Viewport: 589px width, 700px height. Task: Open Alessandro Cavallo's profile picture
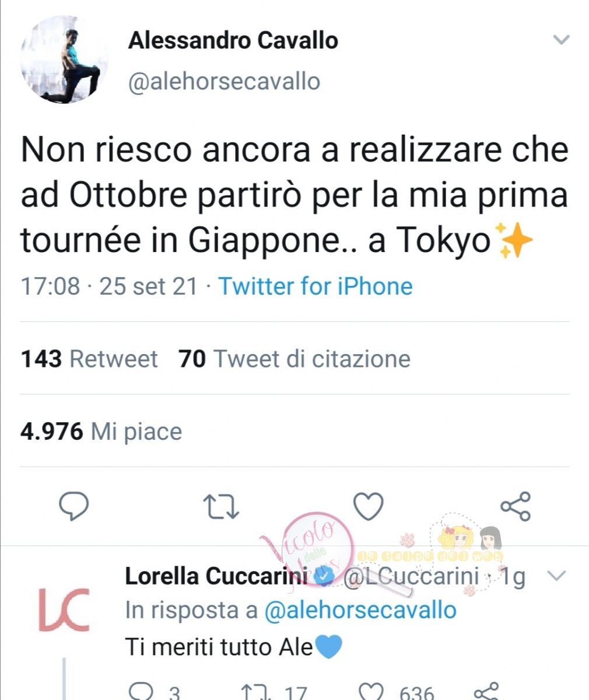64,60
